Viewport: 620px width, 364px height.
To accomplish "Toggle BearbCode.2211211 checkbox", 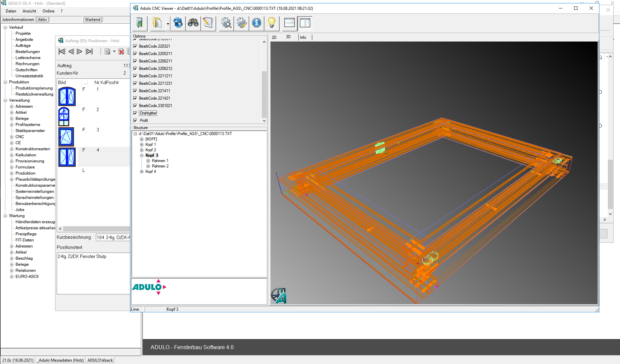I will (x=135, y=76).
